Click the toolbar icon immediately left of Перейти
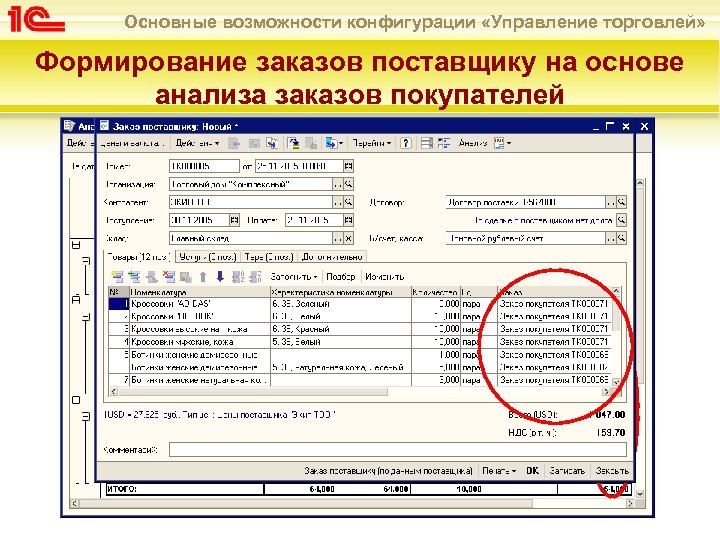This screenshot has width=720, height=540. 334,143
